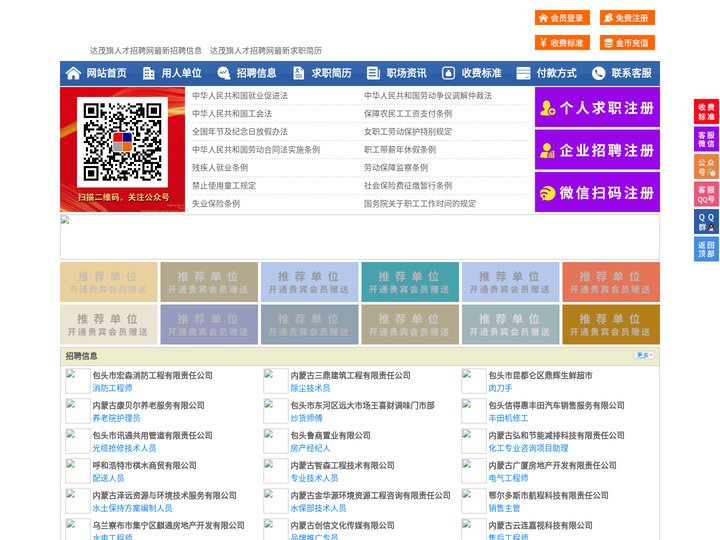Open the QQ群 sidebar shortcut

click(706, 222)
